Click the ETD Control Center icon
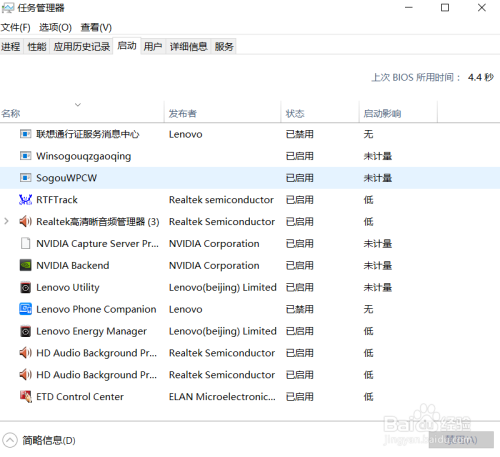Viewport: 500px width, 457px height. [x=26, y=397]
